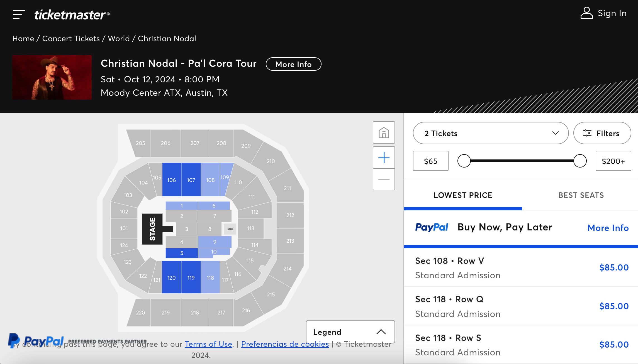Open the Filters panel
The height and width of the screenshot is (364, 638).
(x=602, y=133)
